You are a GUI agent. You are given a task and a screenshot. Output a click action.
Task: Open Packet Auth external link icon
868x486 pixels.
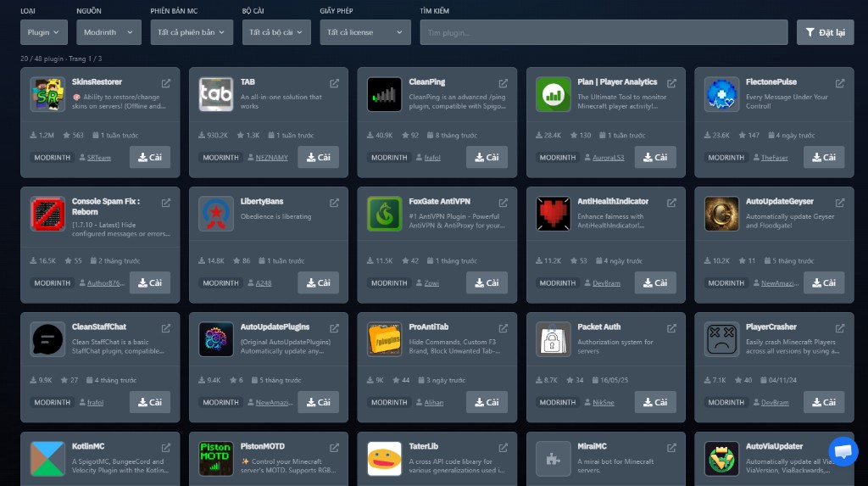click(x=671, y=328)
